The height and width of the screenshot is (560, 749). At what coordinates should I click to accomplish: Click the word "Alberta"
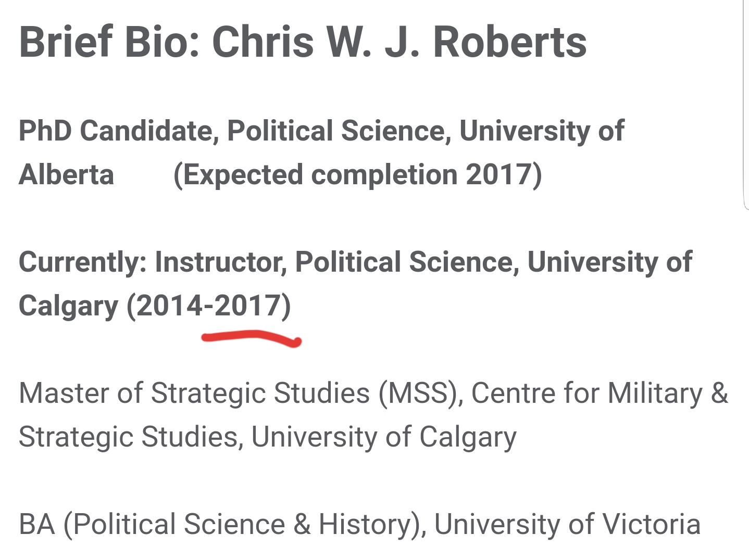click(x=66, y=175)
